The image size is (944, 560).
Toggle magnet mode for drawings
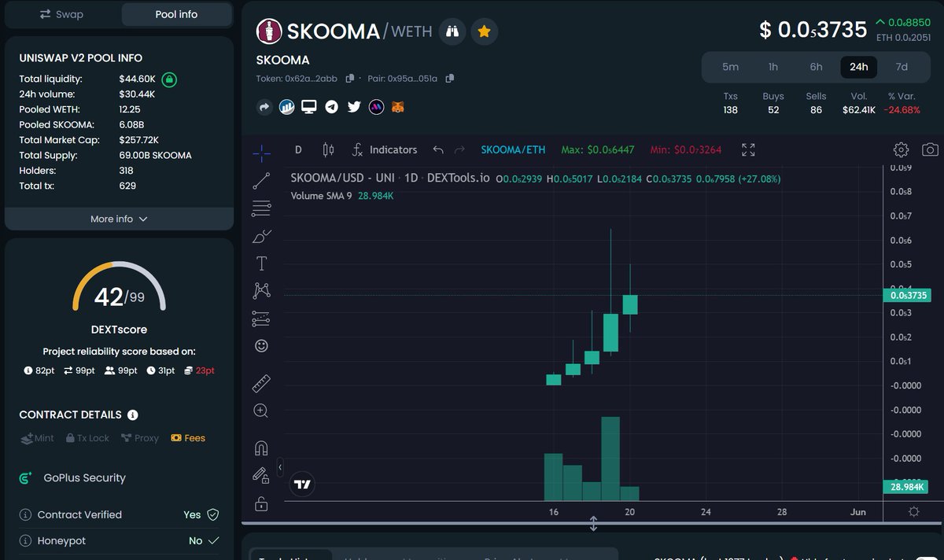[x=261, y=448]
